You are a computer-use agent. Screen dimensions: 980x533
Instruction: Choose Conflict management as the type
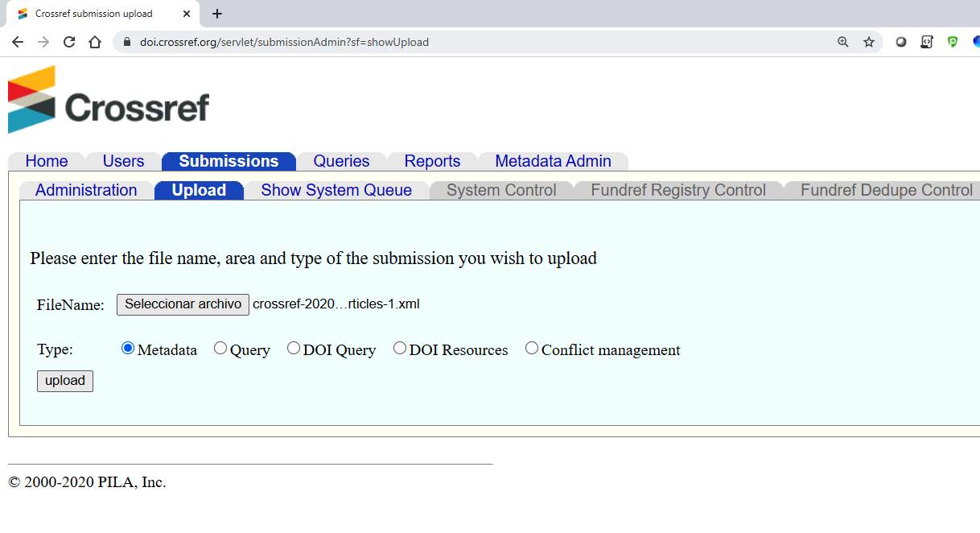coord(531,347)
